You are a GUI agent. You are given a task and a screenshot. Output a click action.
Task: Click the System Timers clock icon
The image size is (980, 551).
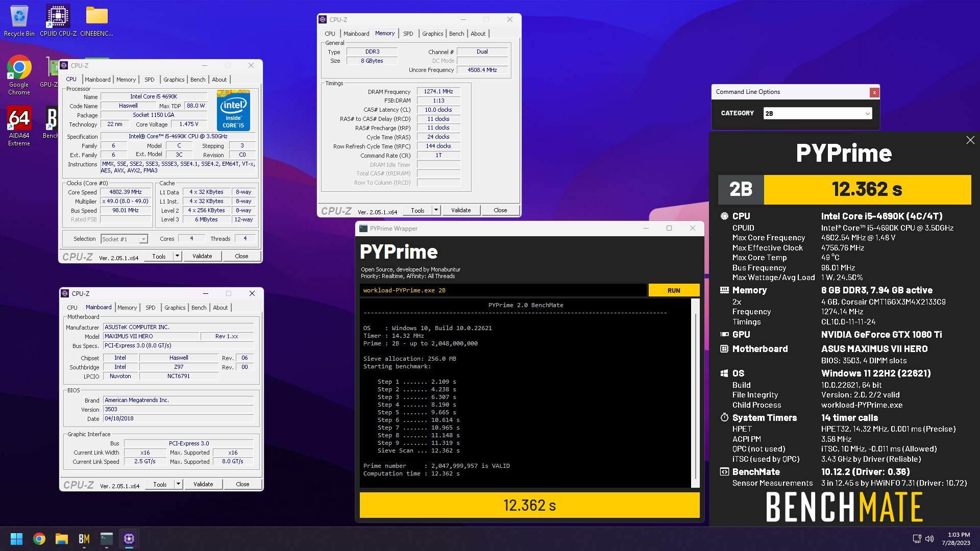(x=724, y=418)
